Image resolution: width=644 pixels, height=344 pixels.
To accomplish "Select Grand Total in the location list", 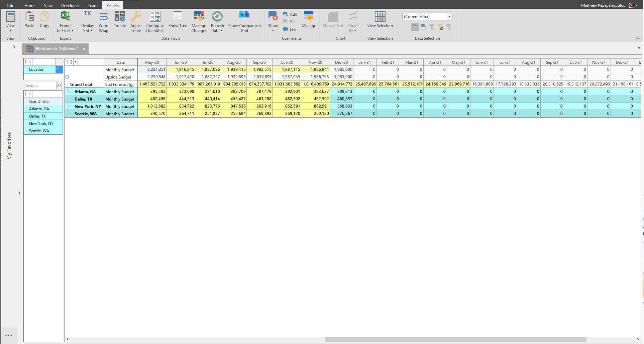I will [x=43, y=102].
